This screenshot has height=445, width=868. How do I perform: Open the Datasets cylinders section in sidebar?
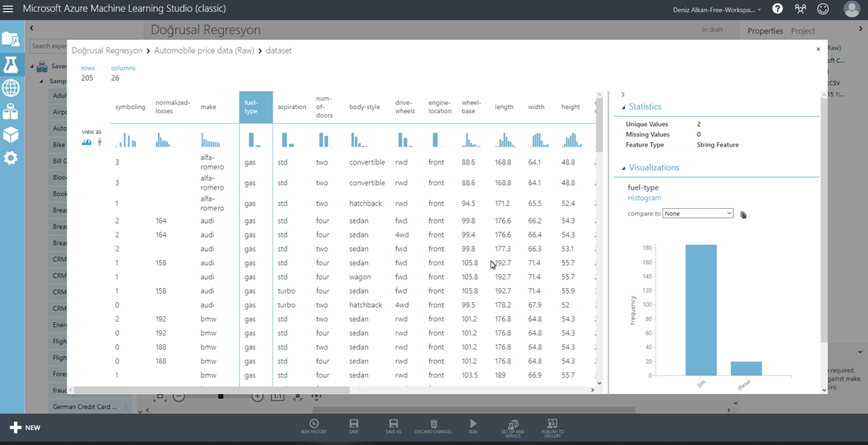click(11, 111)
